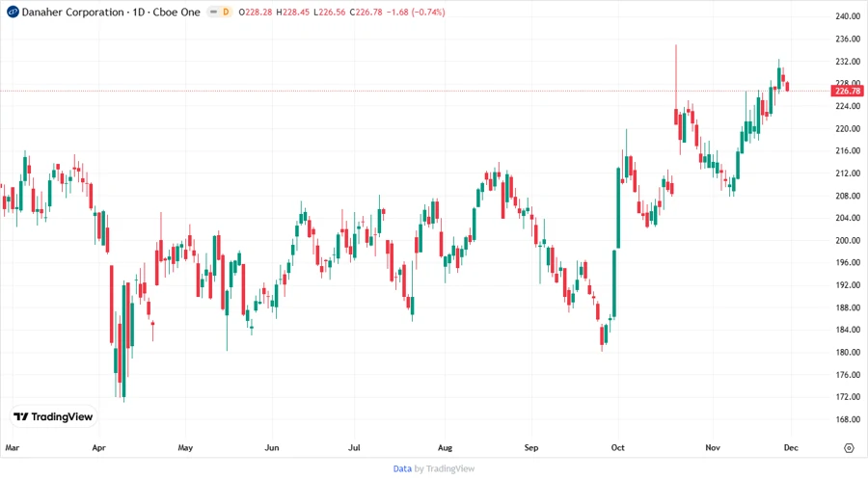868x480 pixels.
Task: Click the low value L226.56 in header
Action: click(330, 13)
